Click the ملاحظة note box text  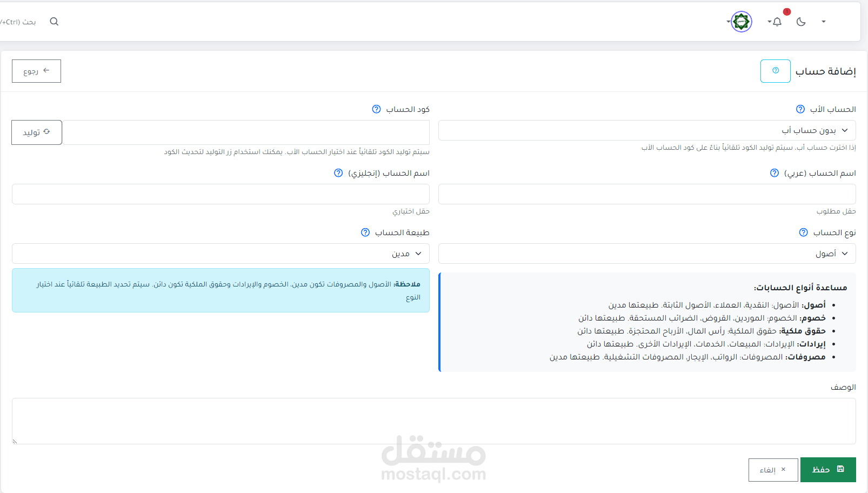point(228,290)
